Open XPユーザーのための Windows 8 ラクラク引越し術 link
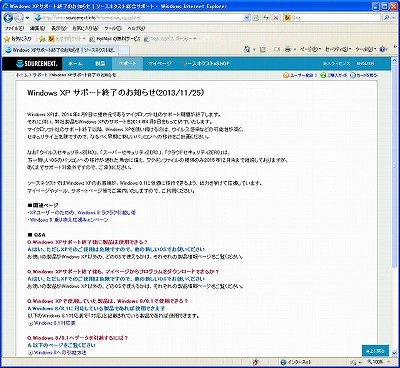This screenshot has height=368, width=400. click(x=83, y=212)
